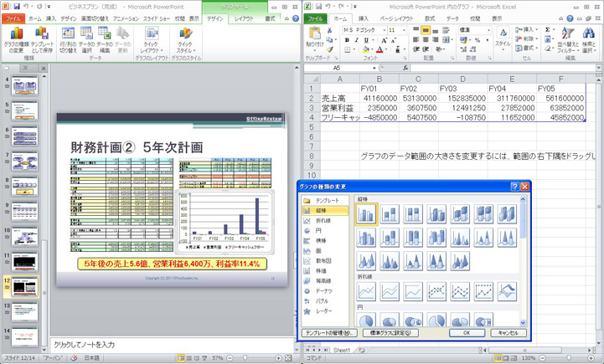604x364 pixels.
Task: Toggle Italic formatting in Excel
Action: click(357, 40)
